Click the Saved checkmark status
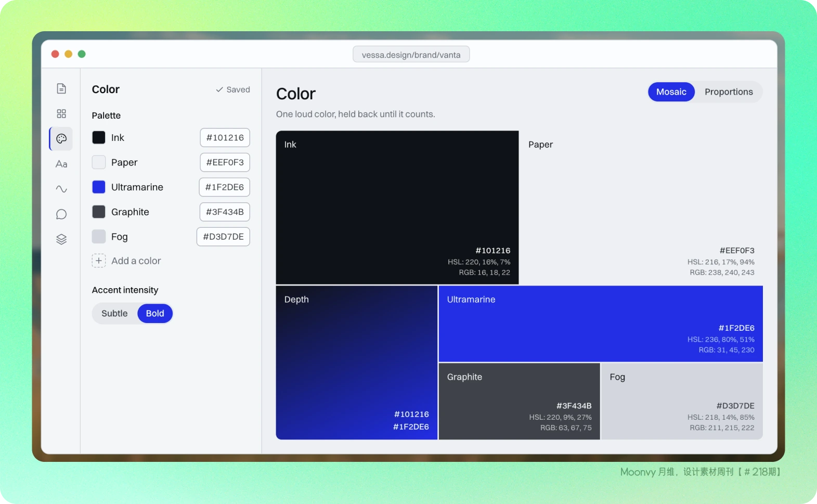Image resolution: width=817 pixels, height=504 pixels. 232,89
